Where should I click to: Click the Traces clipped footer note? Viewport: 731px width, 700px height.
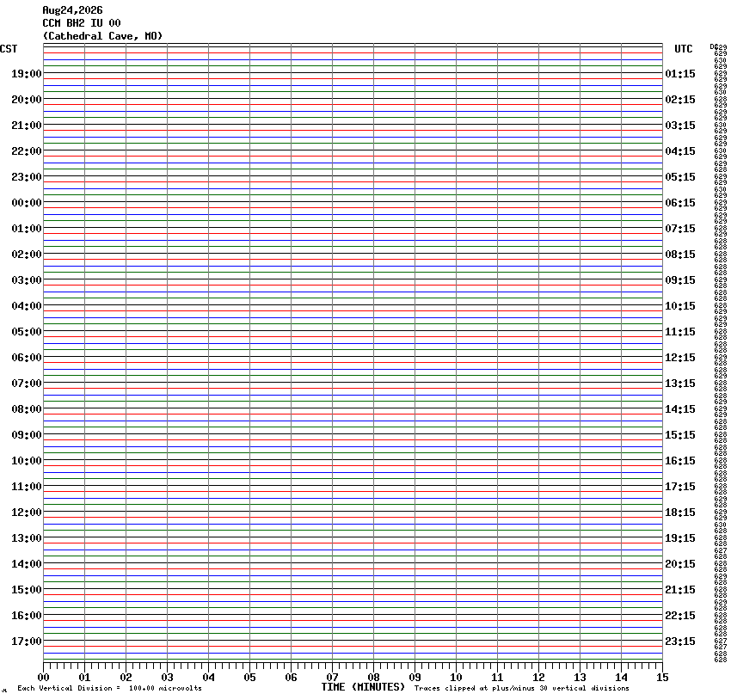pyautogui.click(x=522, y=688)
